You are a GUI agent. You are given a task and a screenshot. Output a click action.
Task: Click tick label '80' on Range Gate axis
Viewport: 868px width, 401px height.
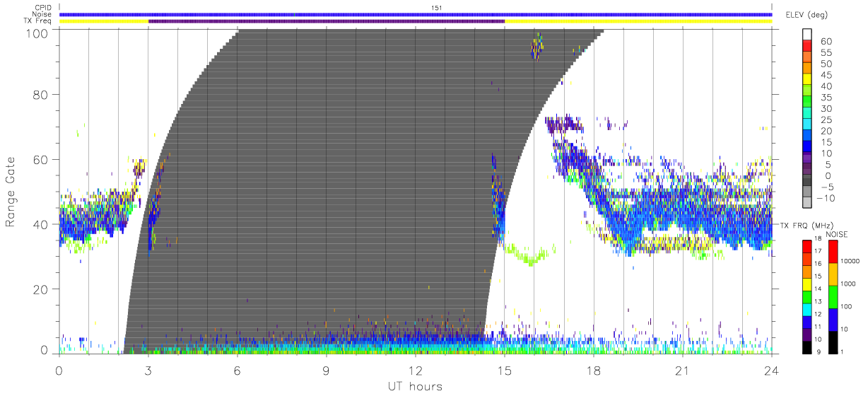click(40, 95)
